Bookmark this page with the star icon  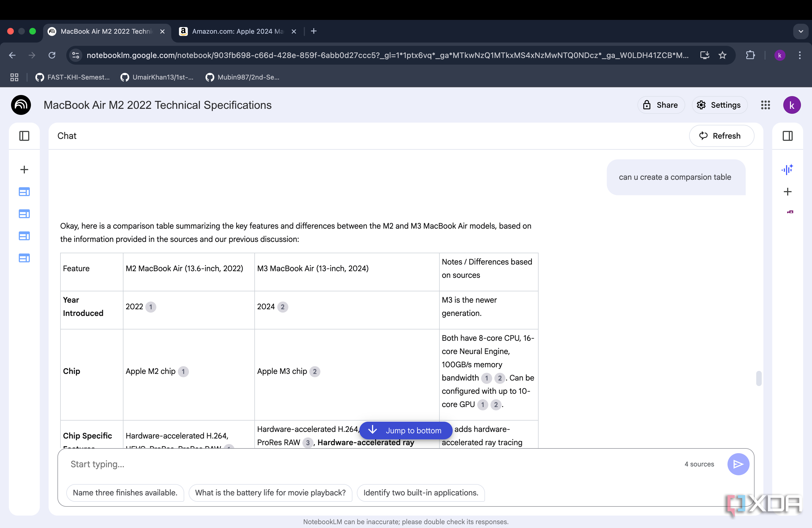click(722, 55)
